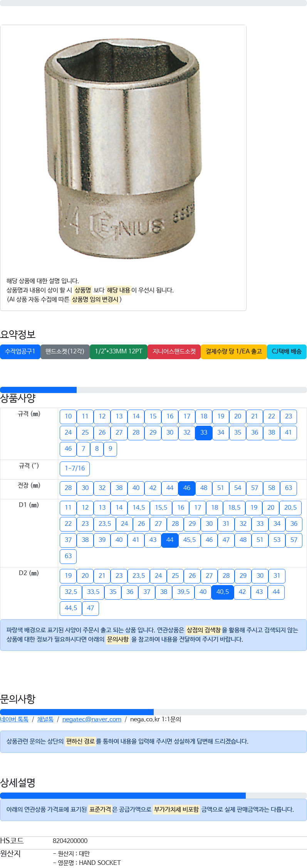Select the 핸드소켓(12각) gray tag

point(65,351)
